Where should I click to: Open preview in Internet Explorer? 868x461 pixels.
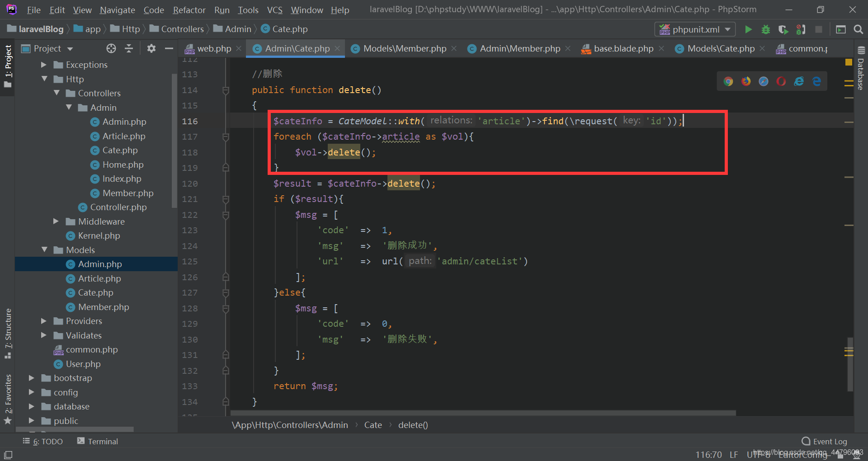799,81
